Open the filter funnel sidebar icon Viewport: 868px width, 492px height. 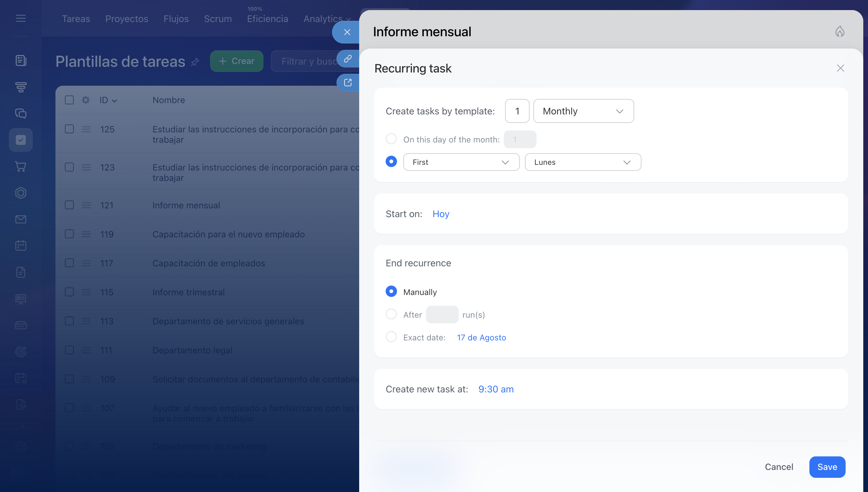click(20, 87)
